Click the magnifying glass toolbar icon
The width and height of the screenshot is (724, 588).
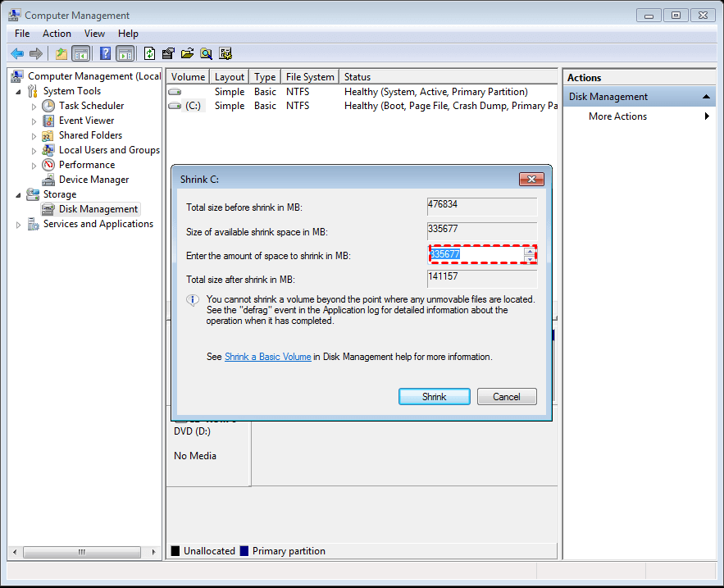(x=206, y=53)
